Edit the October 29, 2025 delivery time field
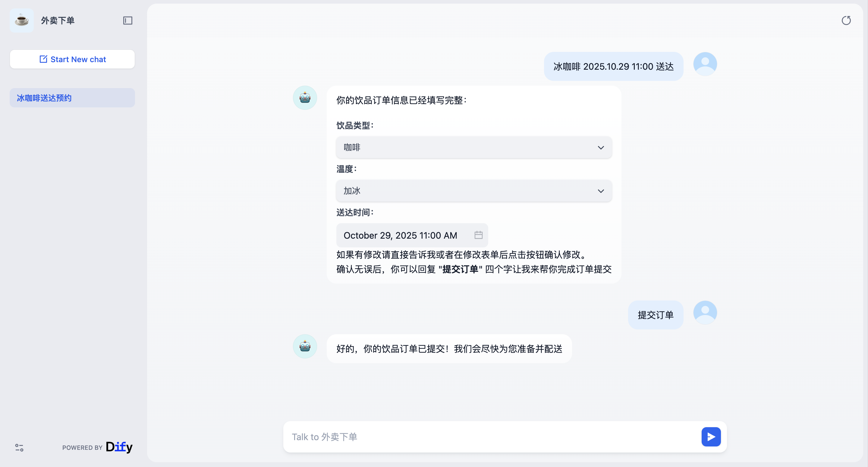The width and height of the screenshot is (868, 467). pyautogui.click(x=400, y=235)
